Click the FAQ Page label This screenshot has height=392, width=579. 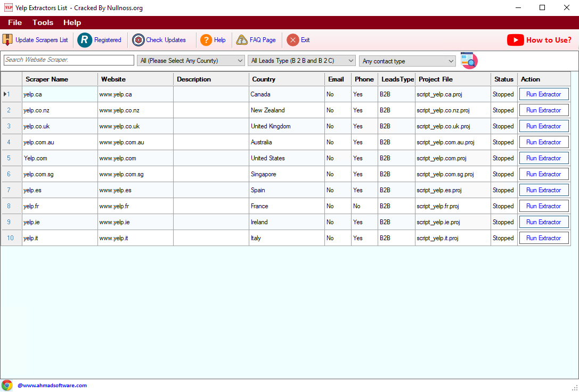[263, 40]
